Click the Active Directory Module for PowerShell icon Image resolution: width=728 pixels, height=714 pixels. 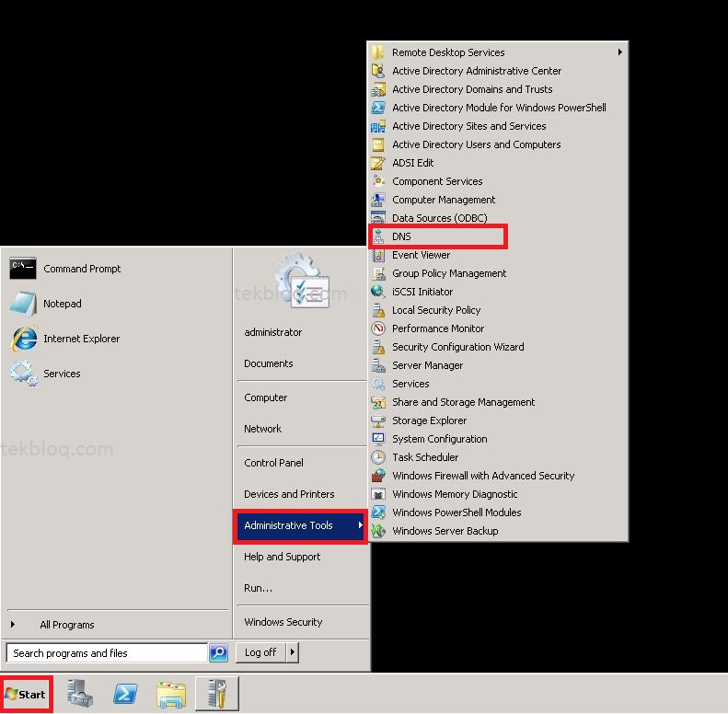tap(378, 108)
